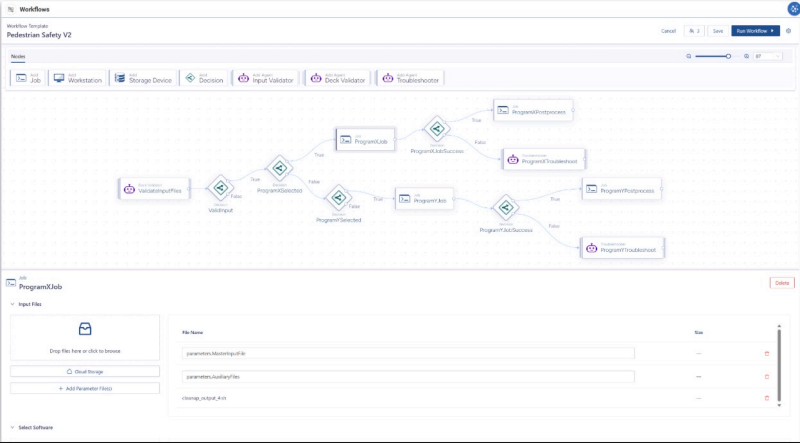The height and width of the screenshot is (443, 800).
Task: Click Add Parameter File(s) button
Action: [x=85, y=388]
